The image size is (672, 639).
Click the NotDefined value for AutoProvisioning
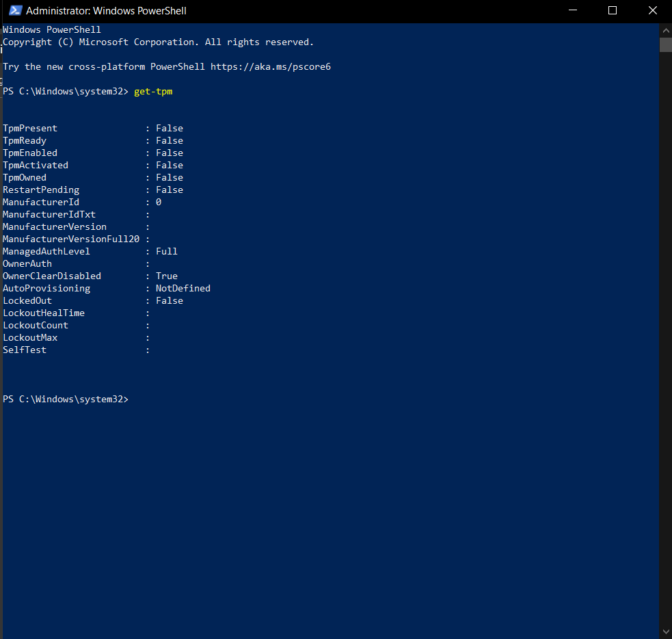tap(183, 288)
